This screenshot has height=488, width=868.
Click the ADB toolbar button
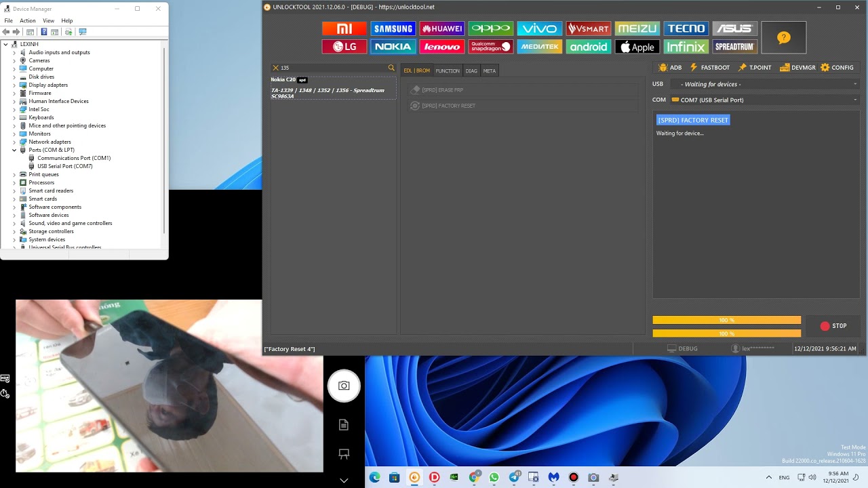click(670, 68)
